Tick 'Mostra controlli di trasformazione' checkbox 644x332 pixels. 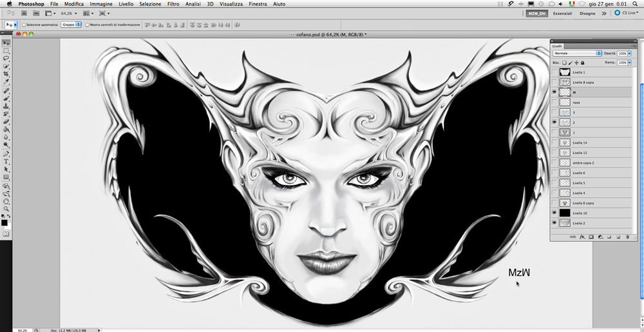(87, 24)
